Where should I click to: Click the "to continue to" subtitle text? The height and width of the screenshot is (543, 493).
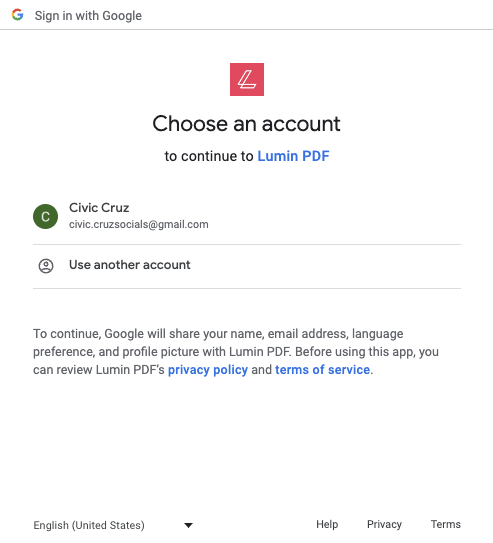[x=209, y=156]
